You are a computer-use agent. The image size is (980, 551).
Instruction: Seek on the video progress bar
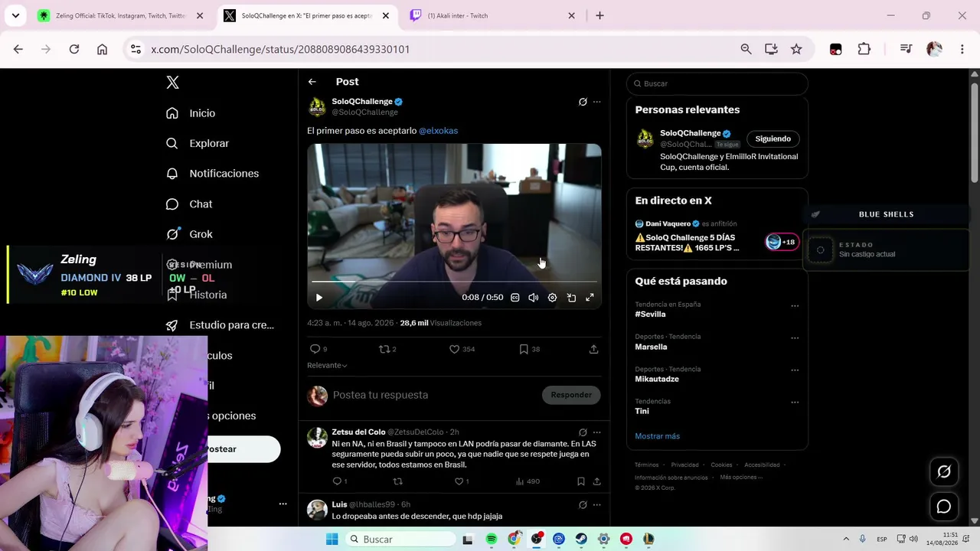coord(454,282)
